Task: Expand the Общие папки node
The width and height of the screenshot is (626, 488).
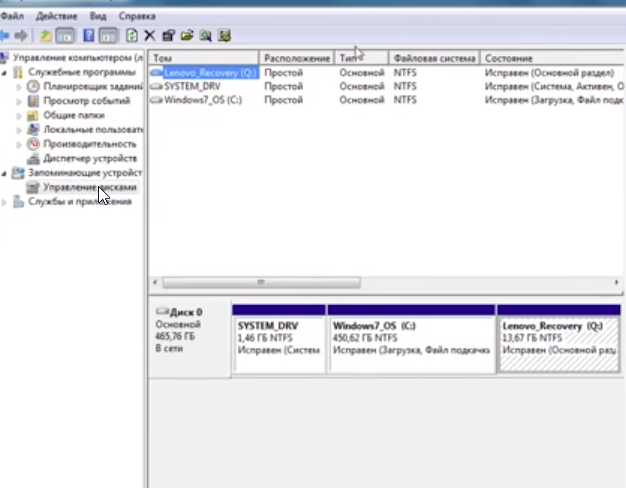Action: 19,116
